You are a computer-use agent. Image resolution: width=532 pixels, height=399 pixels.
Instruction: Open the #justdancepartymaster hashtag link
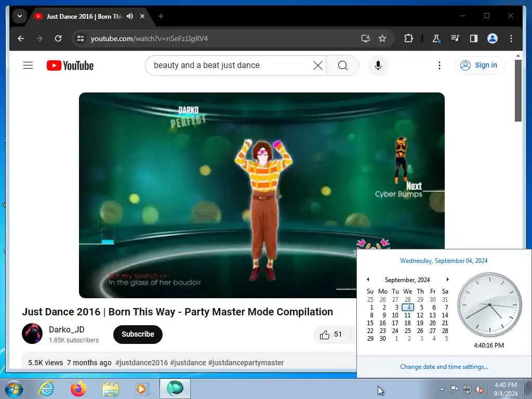246,363
